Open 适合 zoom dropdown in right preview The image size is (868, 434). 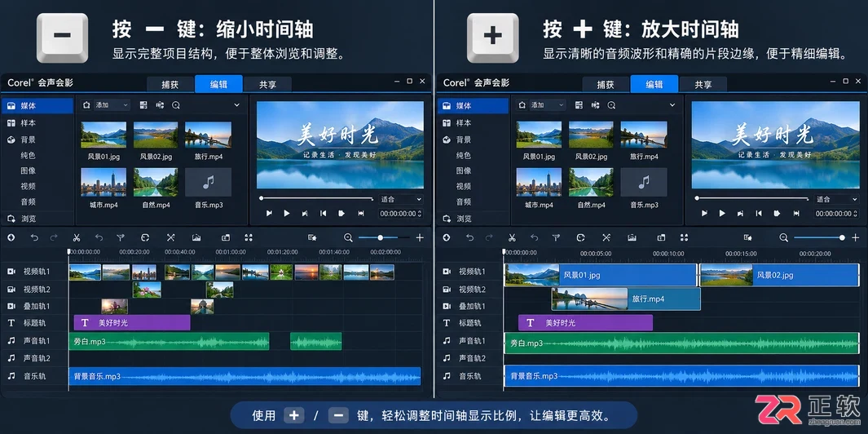[x=837, y=199]
